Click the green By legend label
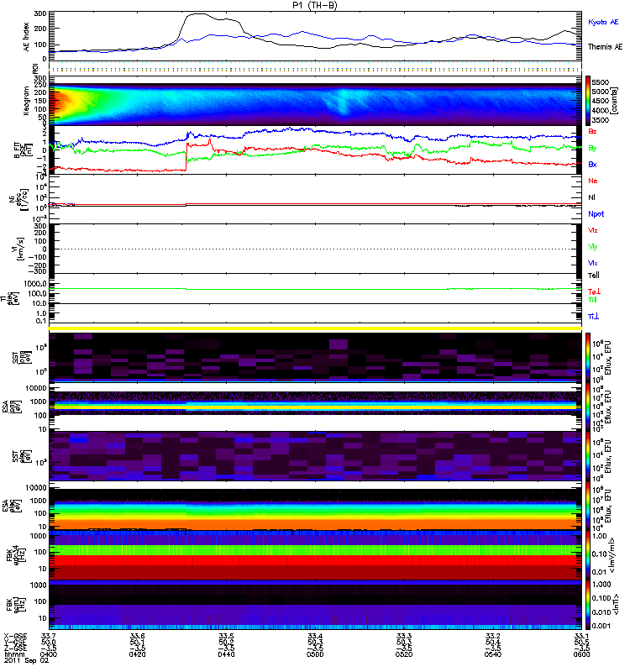Viewport: 630px width, 672px height. tap(592, 148)
